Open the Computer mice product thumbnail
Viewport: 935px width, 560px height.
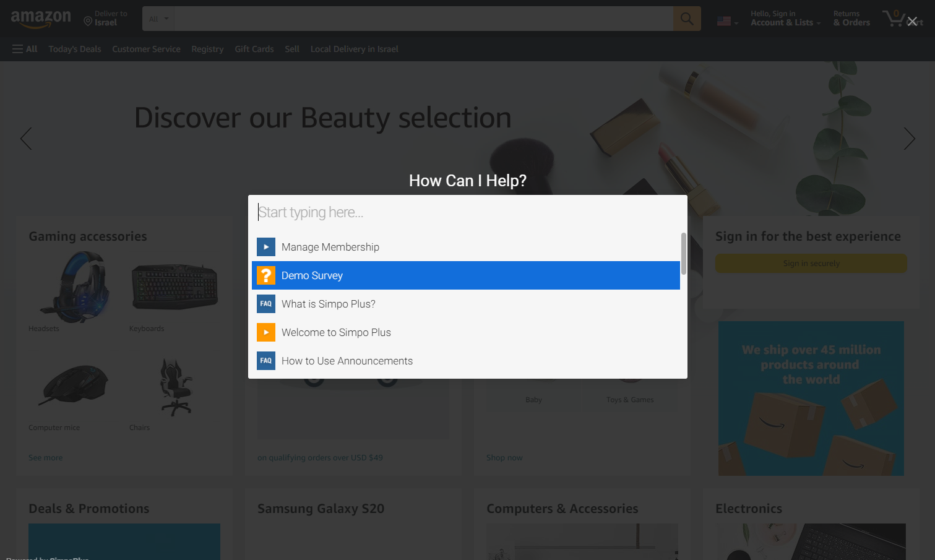[74, 386]
